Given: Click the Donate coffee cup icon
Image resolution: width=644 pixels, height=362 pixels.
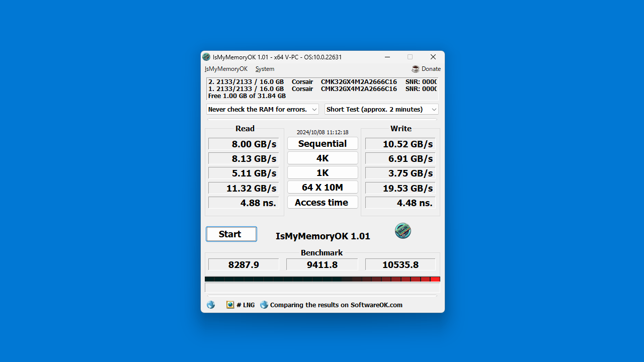Looking at the screenshot, I should (415, 69).
